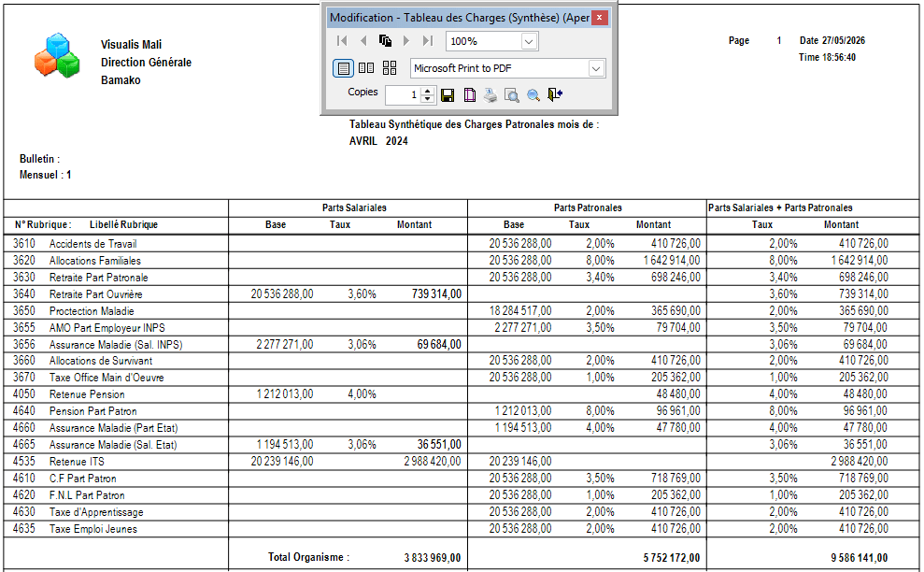Image resolution: width=924 pixels, height=572 pixels.
Task: Click the 'F.N.L Part Patron' row label
Action: (x=87, y=495)
